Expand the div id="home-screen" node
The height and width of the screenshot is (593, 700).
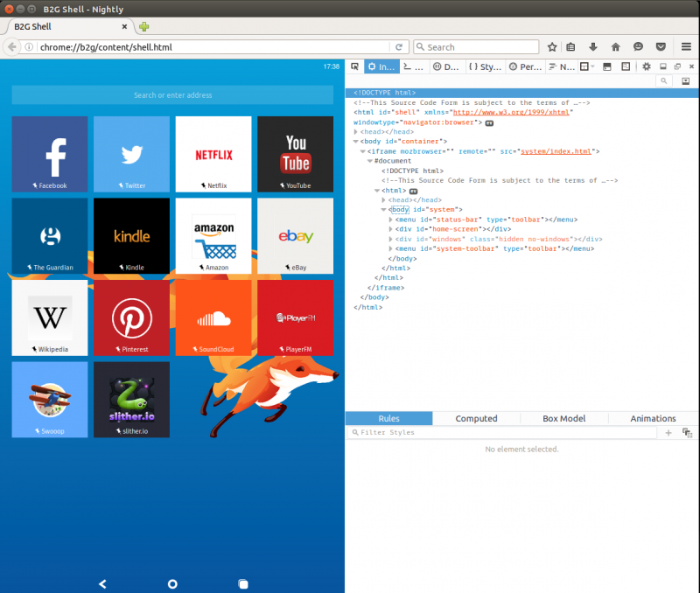coord(390,229)
